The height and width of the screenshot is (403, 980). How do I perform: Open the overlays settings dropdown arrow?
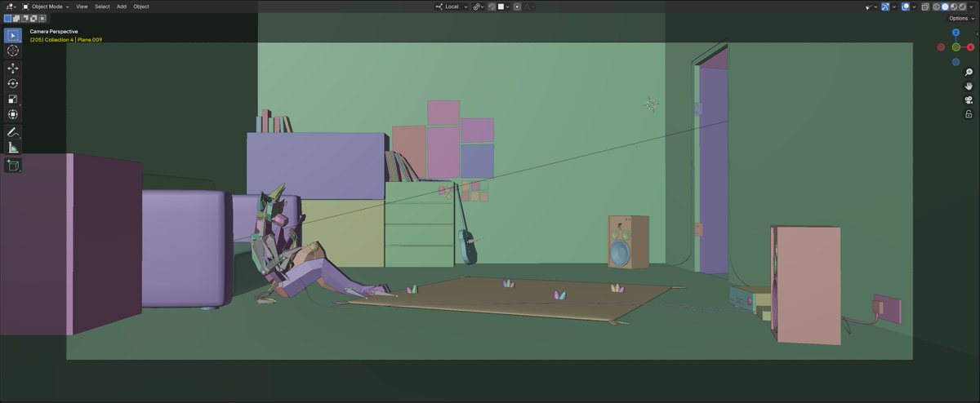click(x=914, y=7)
